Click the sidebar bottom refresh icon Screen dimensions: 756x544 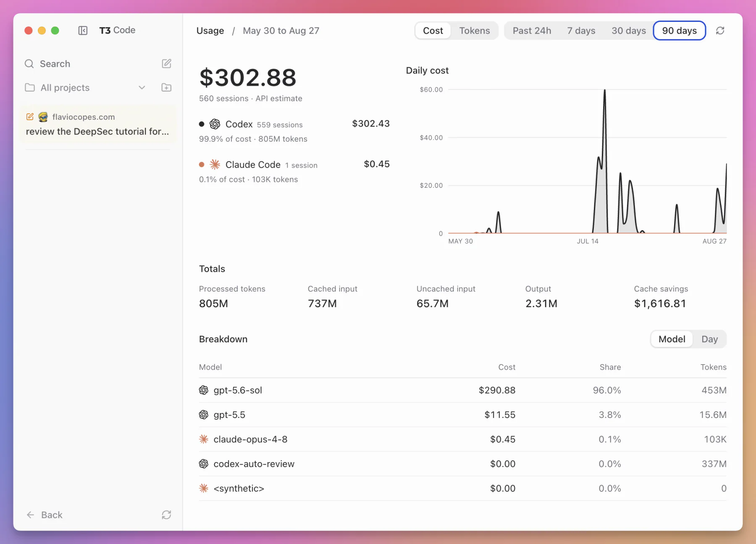[x=166, y=515]
